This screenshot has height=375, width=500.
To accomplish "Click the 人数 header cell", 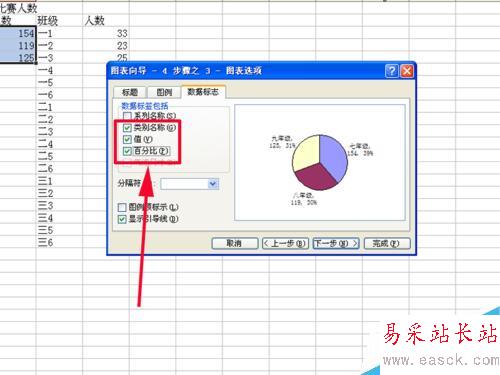I will [x=106, y=21].
